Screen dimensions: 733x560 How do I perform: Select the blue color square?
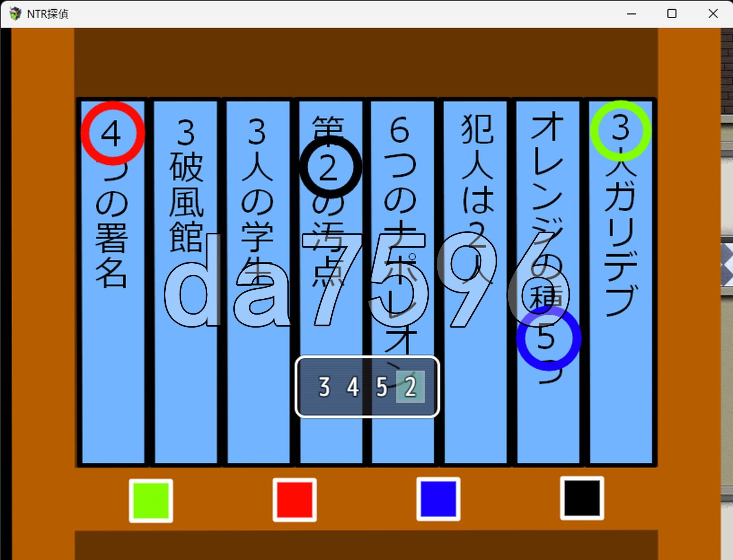tap(438, 499)
